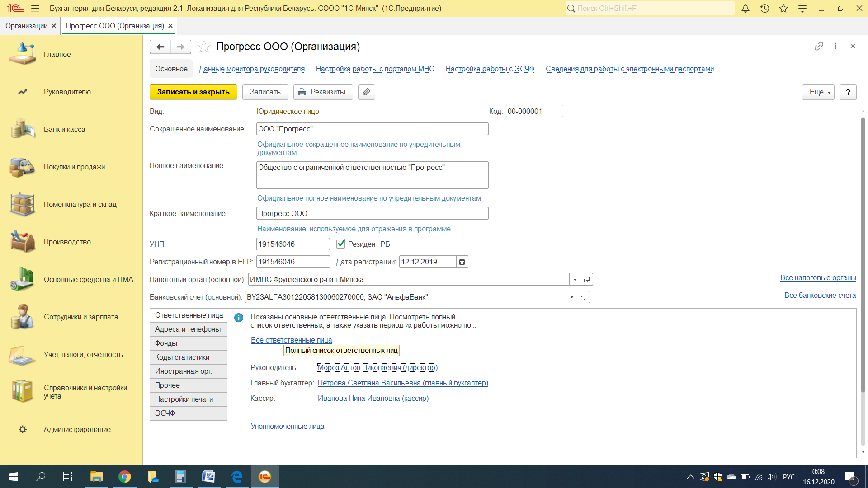
Task: Open Microsoft Word from taskbar
Action: pos(209,477)
